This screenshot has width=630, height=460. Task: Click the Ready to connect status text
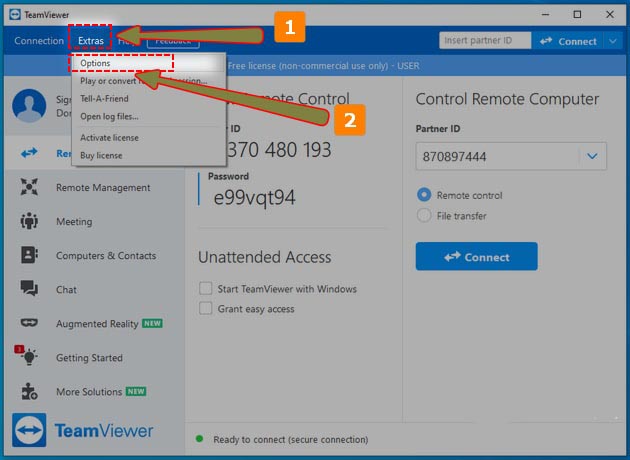point(291,440)
